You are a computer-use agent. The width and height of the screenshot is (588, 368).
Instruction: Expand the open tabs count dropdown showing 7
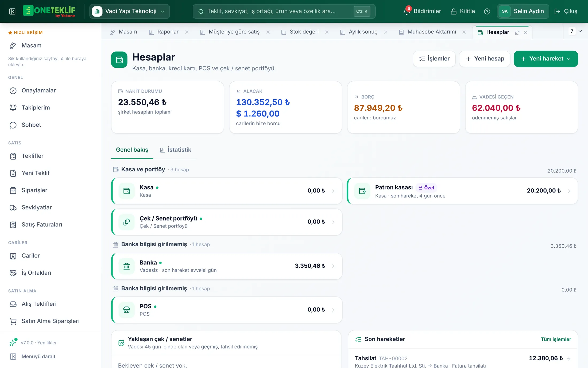[x=576, y=31]
